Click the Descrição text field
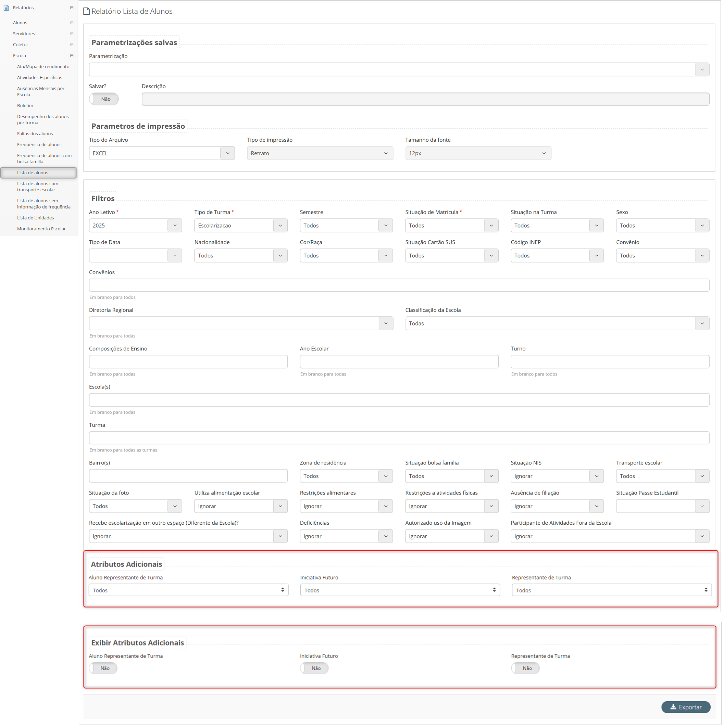The width and height of the screenshot is (723, 728). point(425,99)
